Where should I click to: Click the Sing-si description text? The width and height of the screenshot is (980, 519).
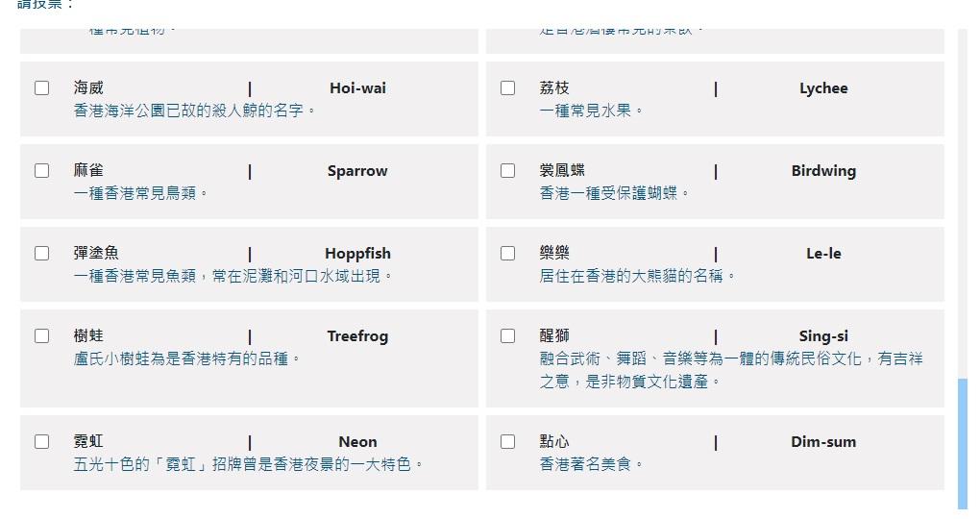coord(730,370)
